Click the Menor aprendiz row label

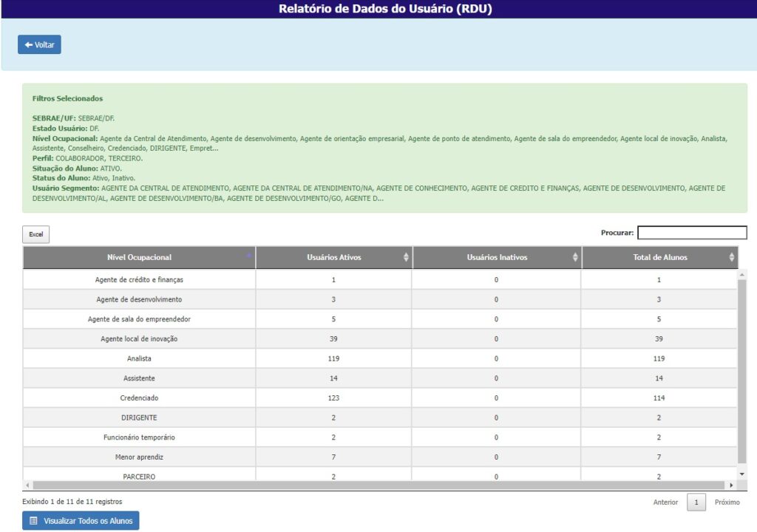[x=139, y=457]
